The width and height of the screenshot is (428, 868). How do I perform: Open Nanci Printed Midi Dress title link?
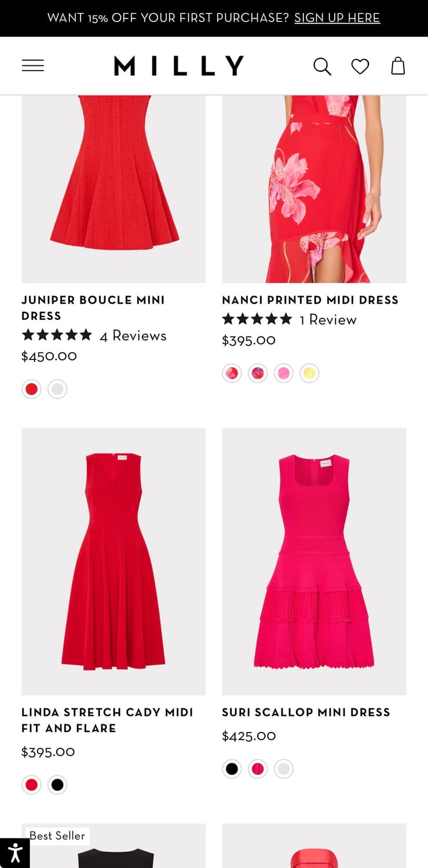point(310,300)
